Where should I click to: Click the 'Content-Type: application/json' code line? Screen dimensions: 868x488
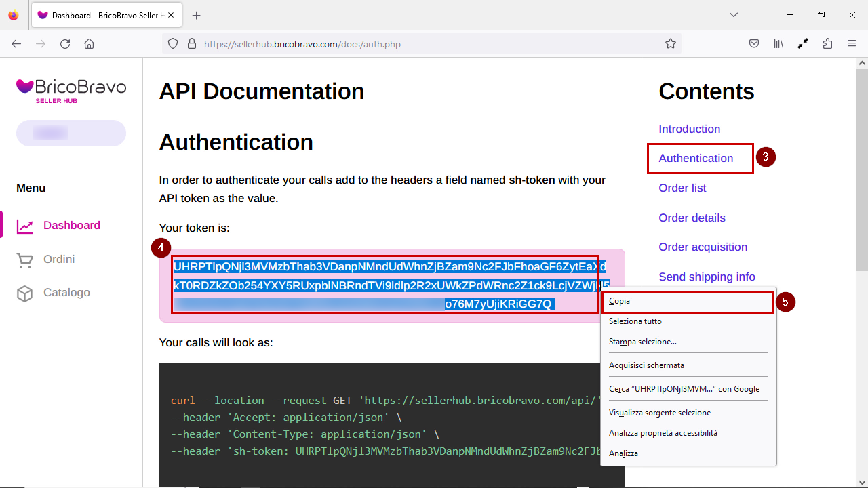(305, 434)
